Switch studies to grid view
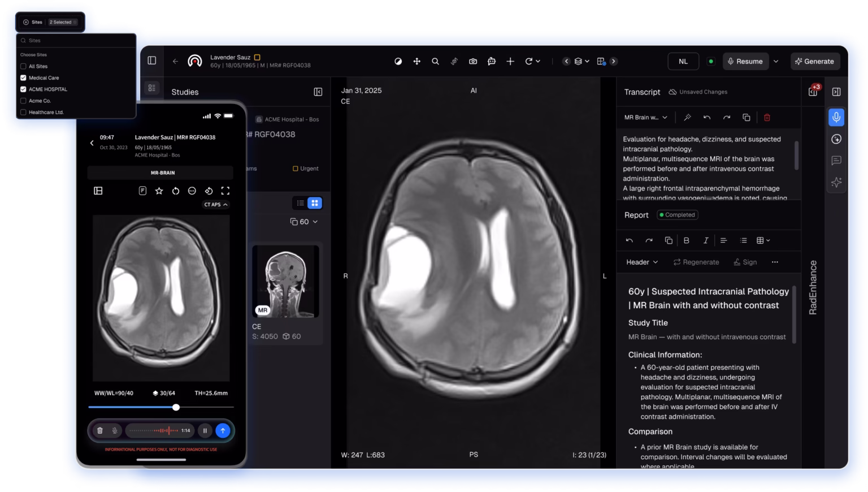868x492 pixels. pyautogui.click(x=315, y=203)
